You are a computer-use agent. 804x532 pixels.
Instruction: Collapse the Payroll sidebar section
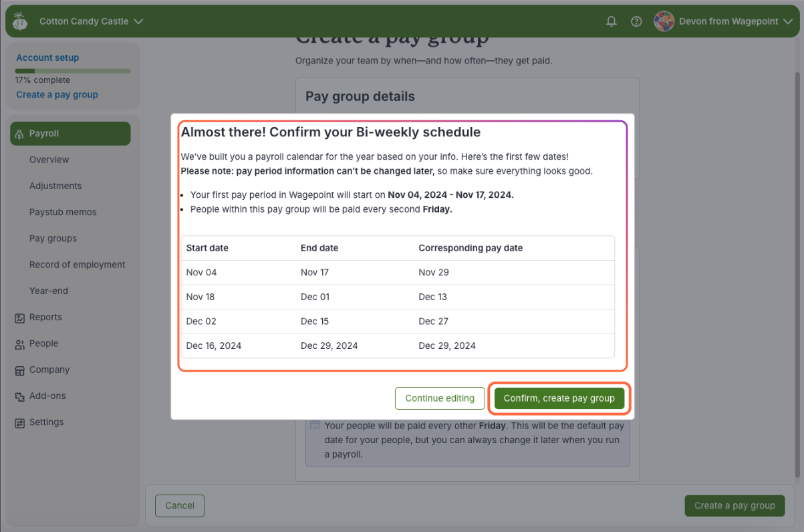coord(70,134)
